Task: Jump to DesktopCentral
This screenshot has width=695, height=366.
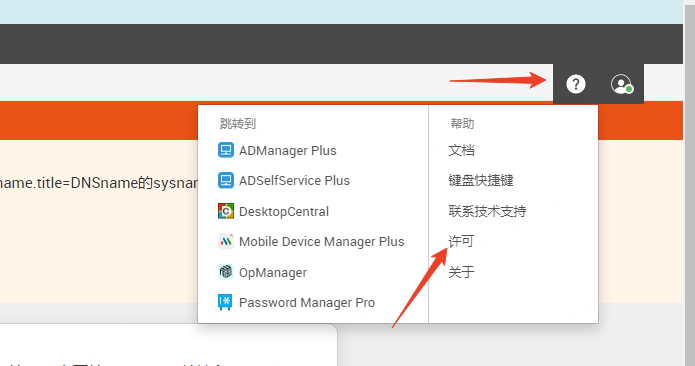Action: 284,211
